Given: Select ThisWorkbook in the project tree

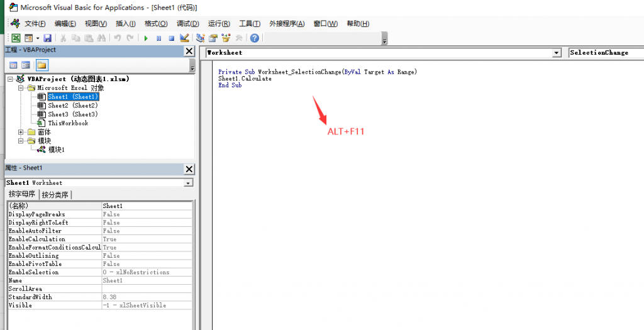Looking at the screenshot, I should click(68, 123).
